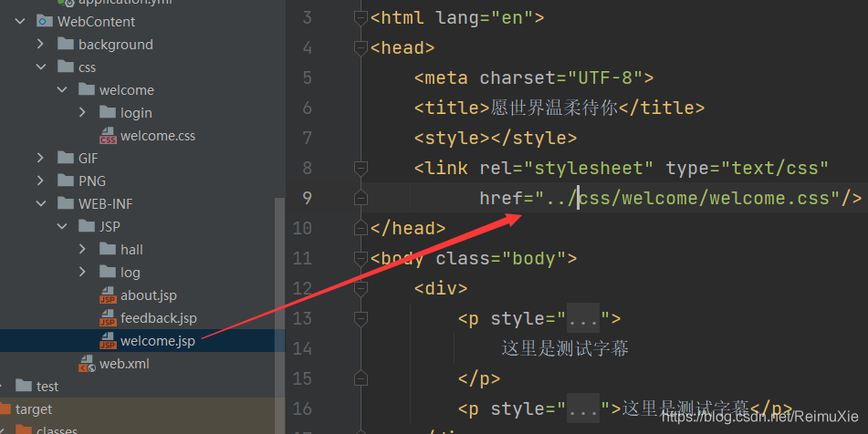Expand the login folder chevron
Image resolution: width=868 pixels, height=434 pixels.
(82, 112)
